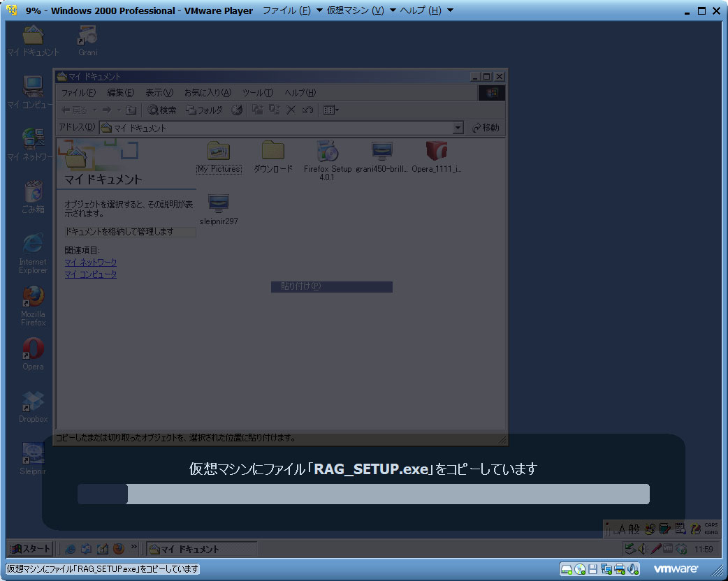Click the Delete X toolbar icon
The width and height of the screenshot is (728, 581).
[291, 110]
